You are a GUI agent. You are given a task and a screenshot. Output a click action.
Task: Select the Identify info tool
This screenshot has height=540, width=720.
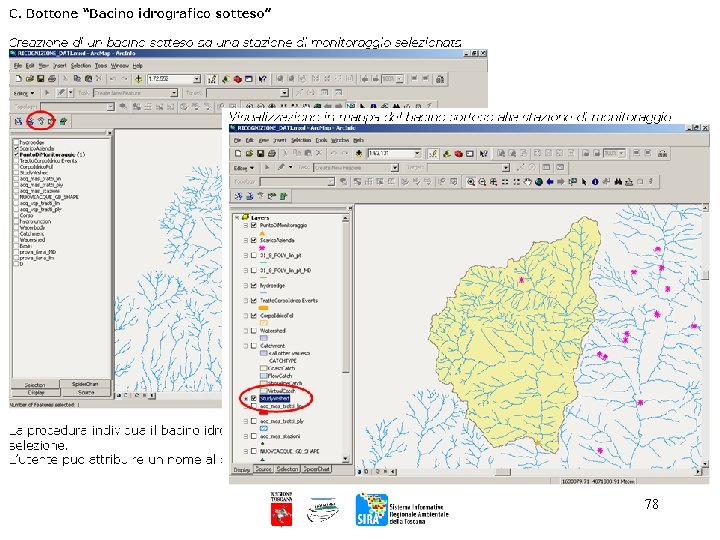[x=595, y=182]
